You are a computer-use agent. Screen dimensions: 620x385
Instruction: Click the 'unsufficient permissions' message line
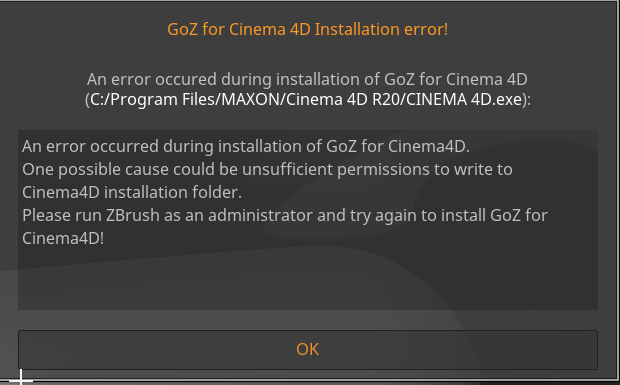pos(267,169)
